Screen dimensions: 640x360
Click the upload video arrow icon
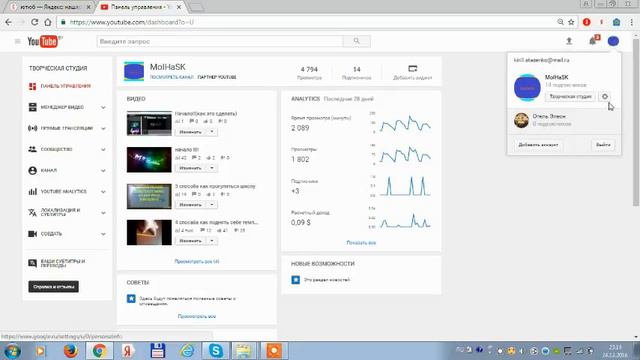tap(569, 41)
